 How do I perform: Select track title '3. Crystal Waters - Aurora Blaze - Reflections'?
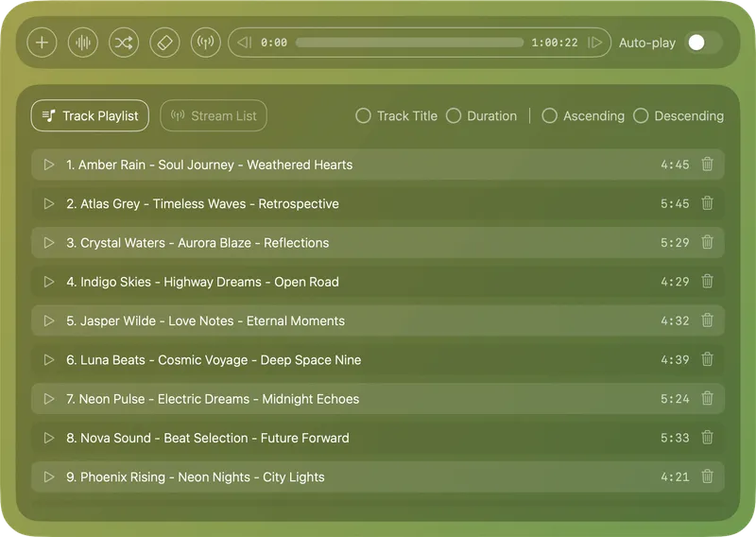pyautogui.click(x=198, y=243)
